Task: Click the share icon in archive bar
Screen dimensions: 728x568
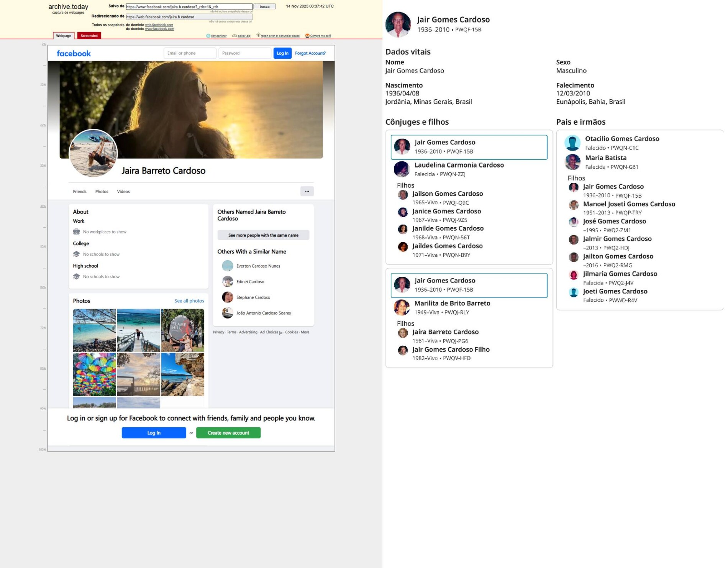Action: click(208, 36)
